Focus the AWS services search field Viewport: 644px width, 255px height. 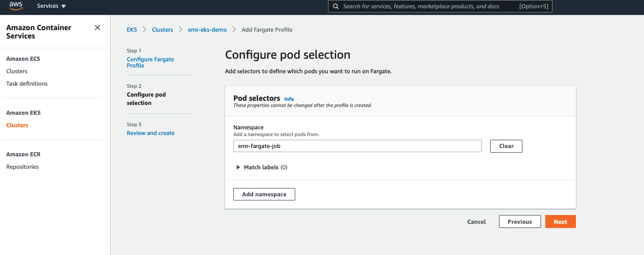(440, 6)
